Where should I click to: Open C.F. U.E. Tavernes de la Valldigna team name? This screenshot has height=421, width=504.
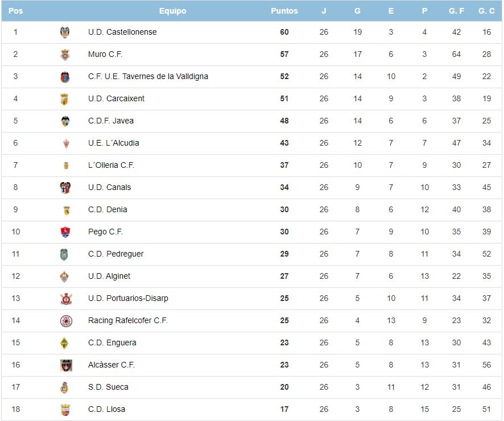tap(148, 77)
